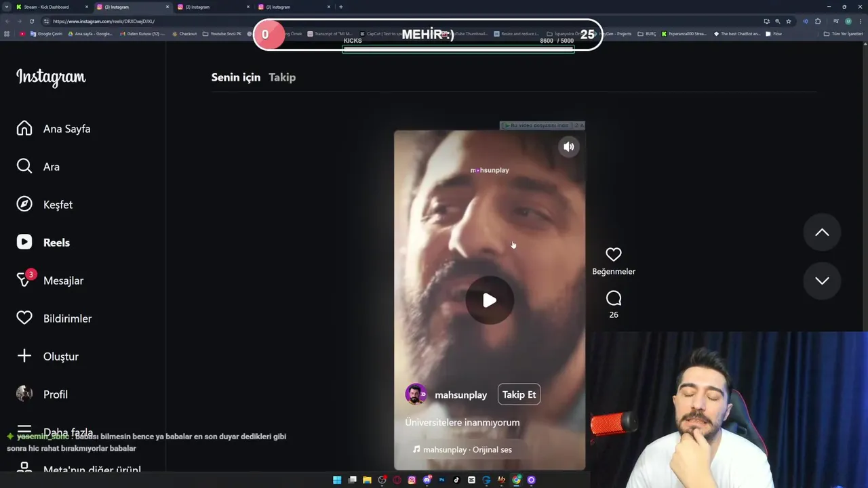Select Reels in Instagram sidebar
This screenshot has height=488, width=868.
(43, 243)
